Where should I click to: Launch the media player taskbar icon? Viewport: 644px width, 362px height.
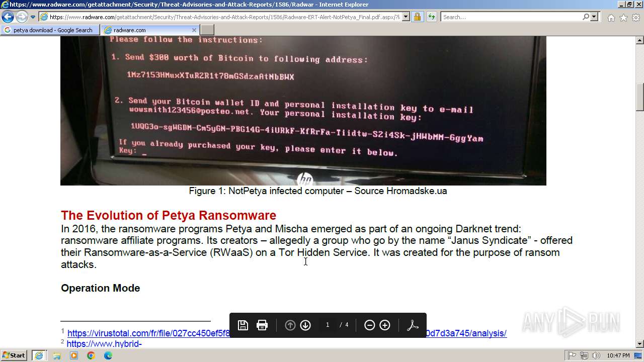(74, 355)
